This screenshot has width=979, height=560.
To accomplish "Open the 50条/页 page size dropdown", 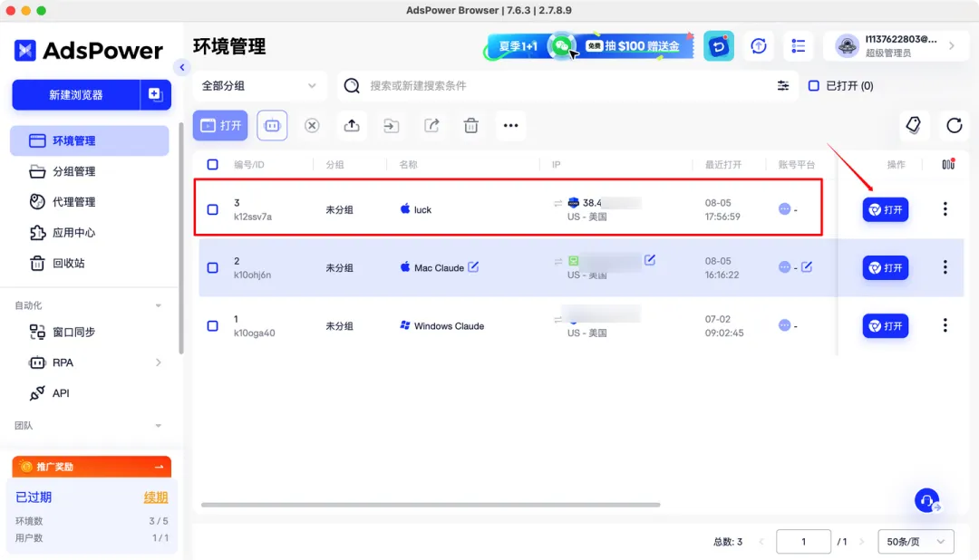I will 916,542.
